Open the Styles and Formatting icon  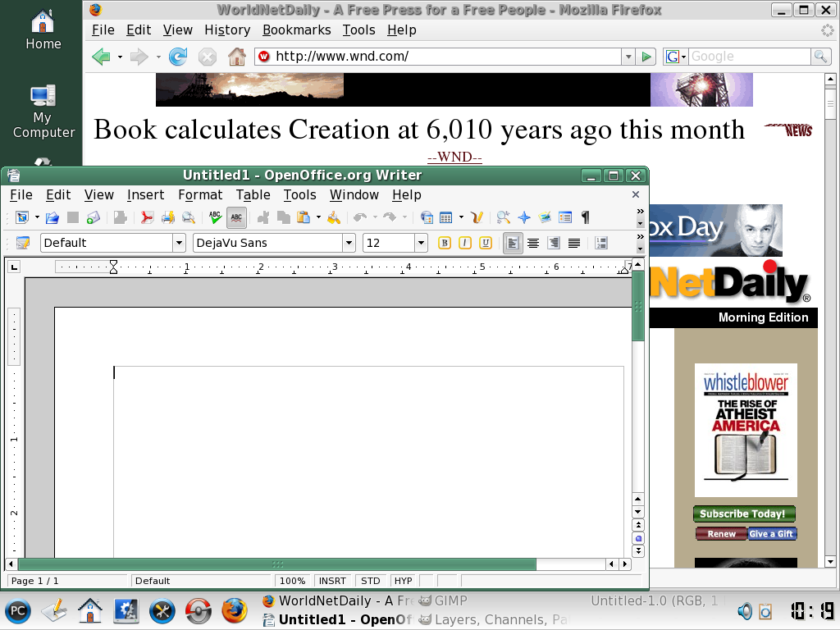(23, 243)
